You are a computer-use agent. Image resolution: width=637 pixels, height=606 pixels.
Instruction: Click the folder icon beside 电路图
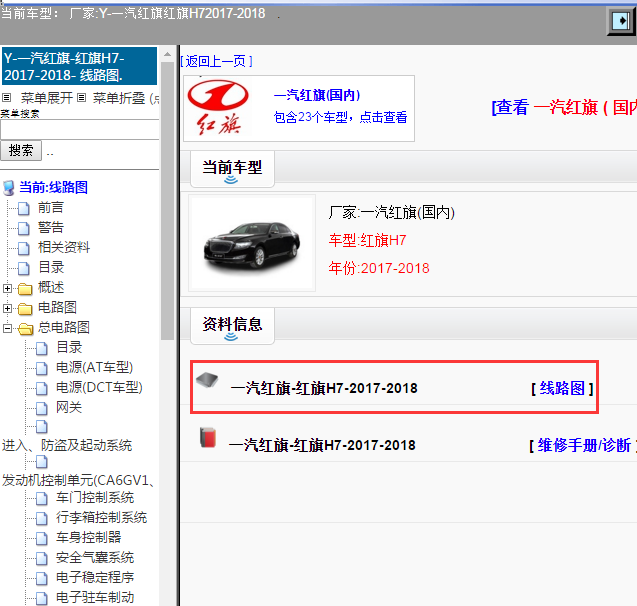click(25, 309)
